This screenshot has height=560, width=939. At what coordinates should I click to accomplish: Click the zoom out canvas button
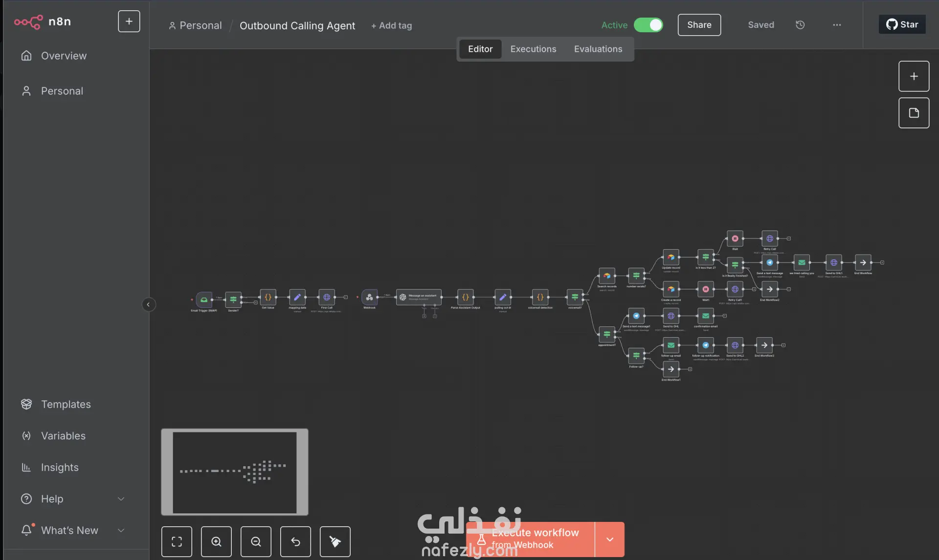[256, 541]
